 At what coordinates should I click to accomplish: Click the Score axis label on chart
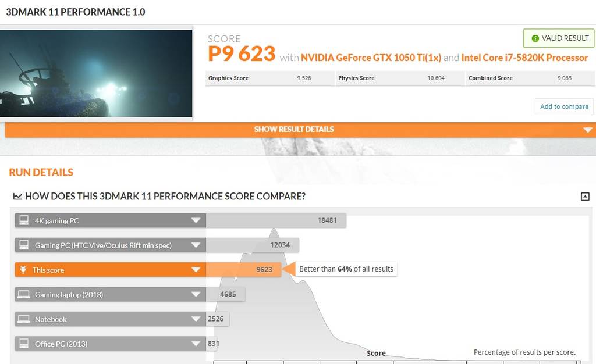point(376,354)
